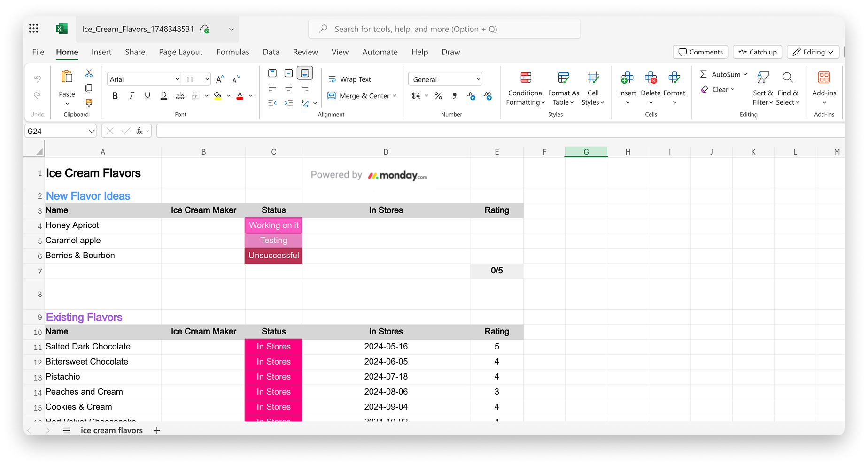
Task: Click the Cut scissors icon
Action: tap(89, 73)
